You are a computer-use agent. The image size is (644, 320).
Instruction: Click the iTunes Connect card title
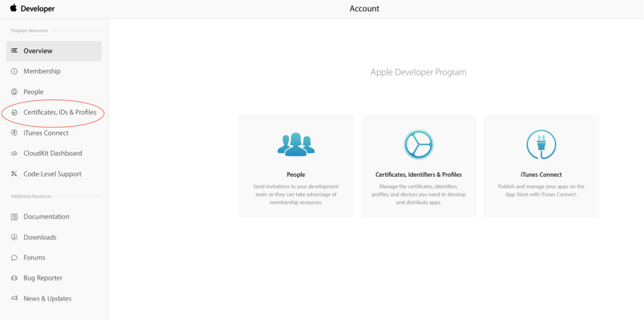click(x=541, y=175)
